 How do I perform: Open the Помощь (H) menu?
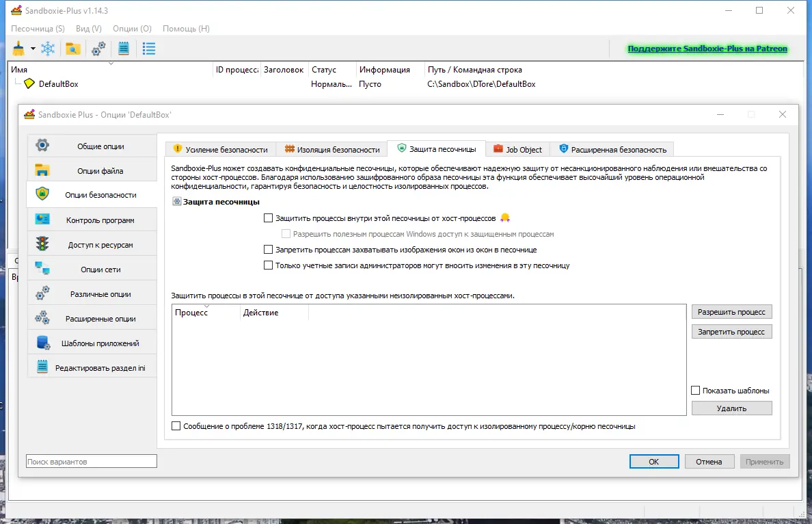[186, 29]
